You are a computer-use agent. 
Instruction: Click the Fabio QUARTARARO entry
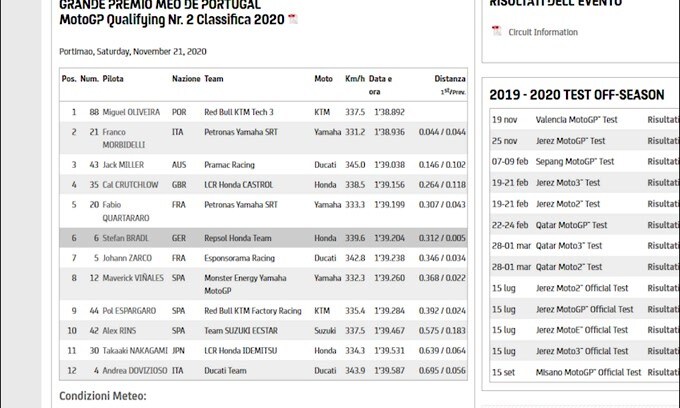[126, 211]
